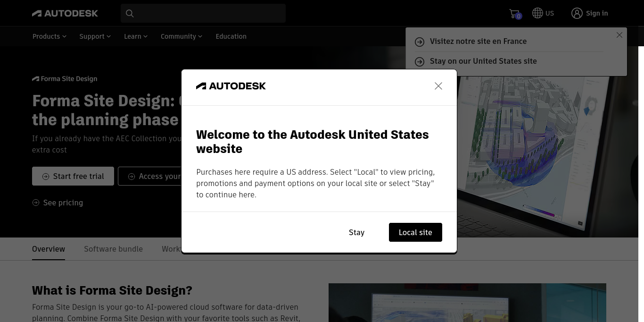
Task: Click the search magnifier icon
Action: 130,14
